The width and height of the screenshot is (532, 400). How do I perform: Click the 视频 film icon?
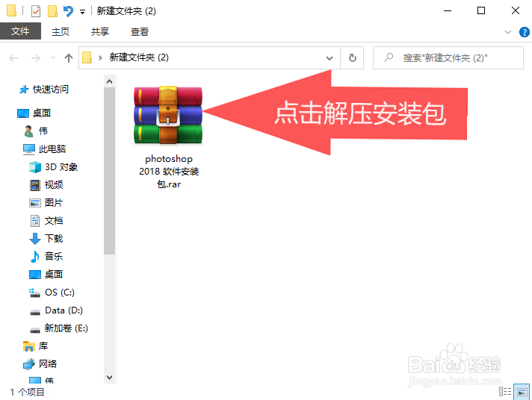pyautogui.click(x=35, y=185)
